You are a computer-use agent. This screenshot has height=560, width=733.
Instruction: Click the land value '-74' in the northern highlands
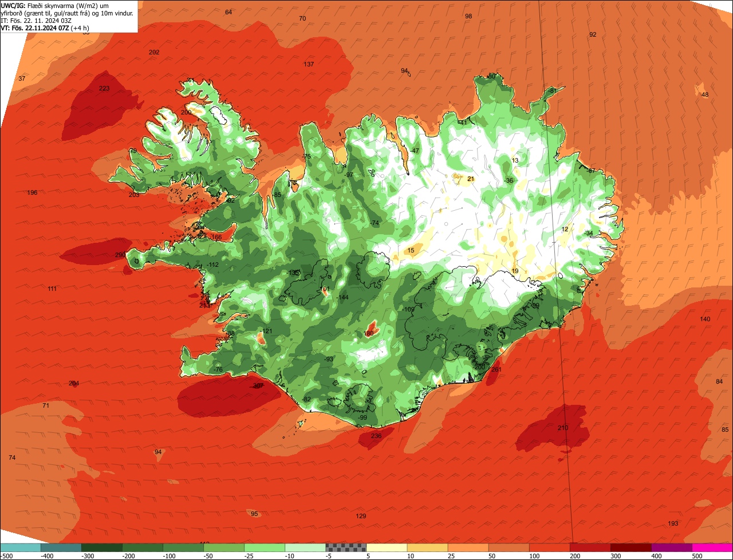pos(375,223)
